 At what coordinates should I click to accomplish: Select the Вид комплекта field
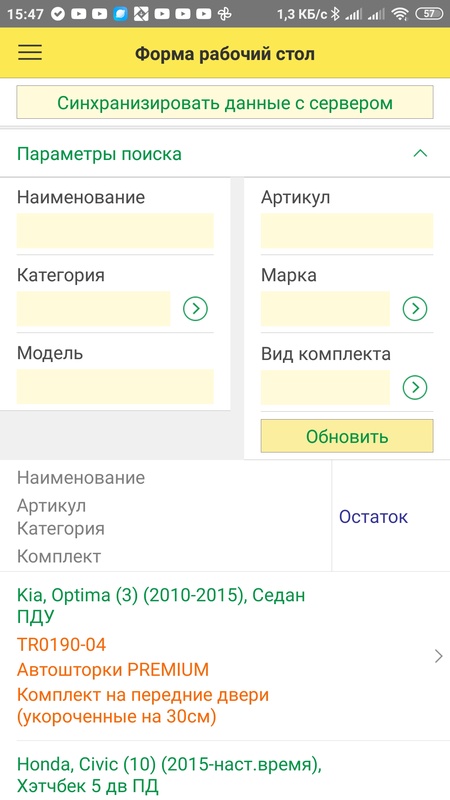pos(325,387)
